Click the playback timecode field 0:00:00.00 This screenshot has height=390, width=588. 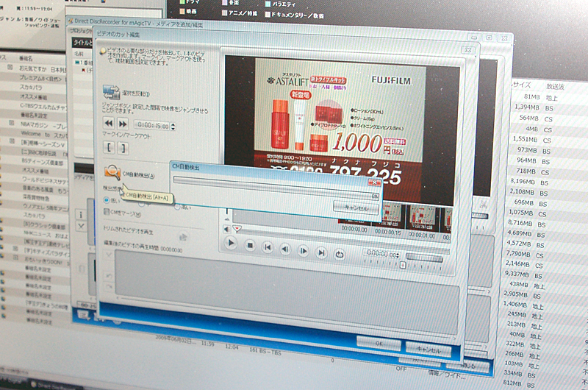tap(380, 254)
